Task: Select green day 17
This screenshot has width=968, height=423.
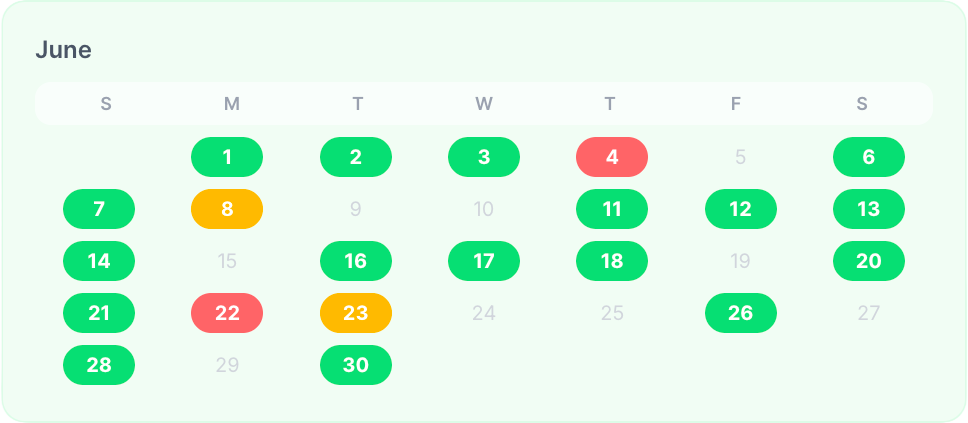Action: [484, 261]
